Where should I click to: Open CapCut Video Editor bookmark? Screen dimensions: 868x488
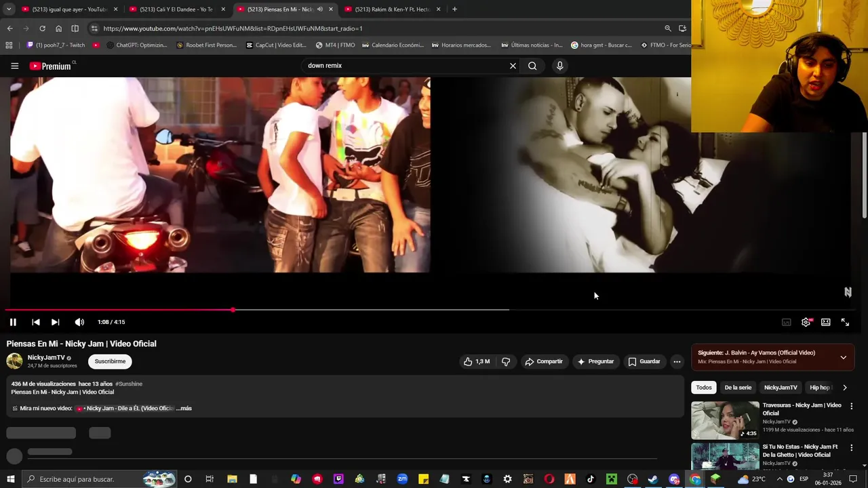[x=276, y=45]
